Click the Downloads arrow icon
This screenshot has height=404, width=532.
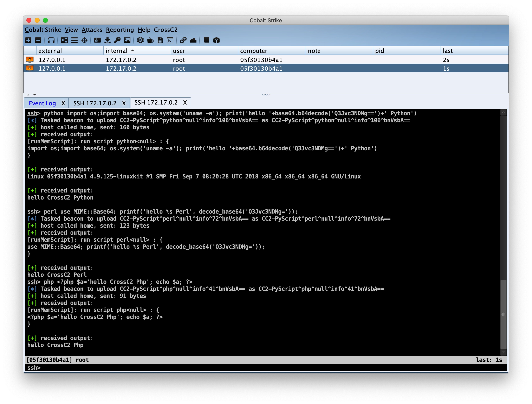point(108,40)
